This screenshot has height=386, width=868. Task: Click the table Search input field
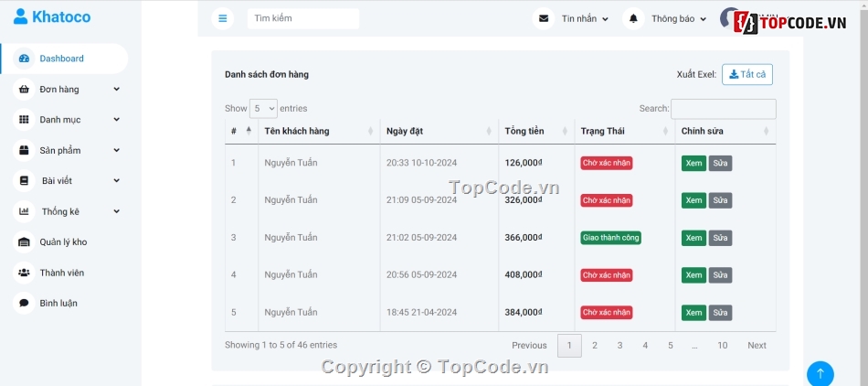tap(723, 109)
